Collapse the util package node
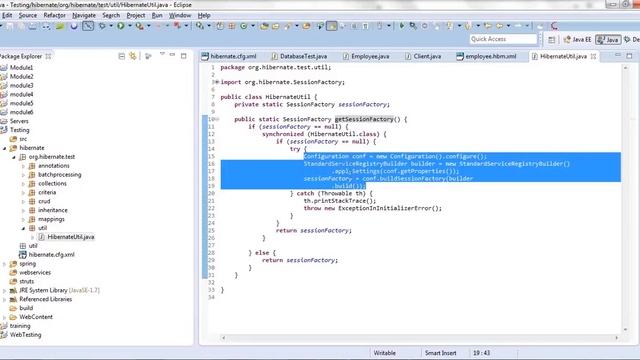Image resolution: width=640 pixels, height=360 pixels. (23, 228)
